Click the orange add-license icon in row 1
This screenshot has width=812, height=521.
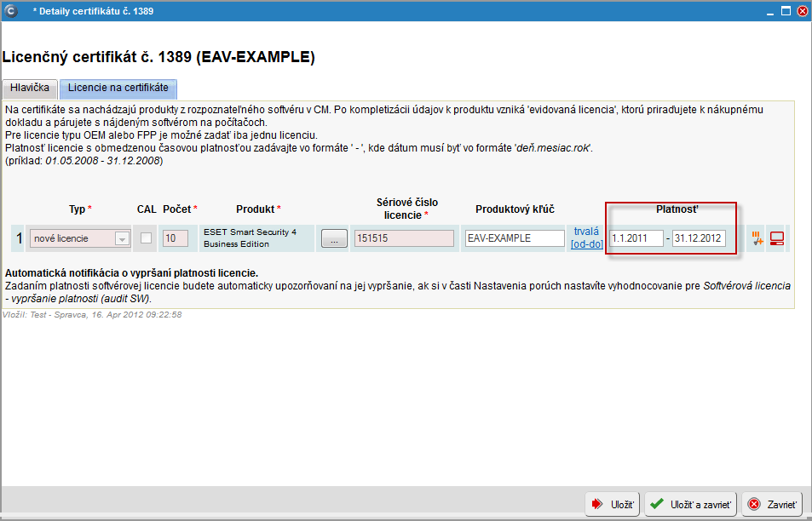tap(757, 238)
